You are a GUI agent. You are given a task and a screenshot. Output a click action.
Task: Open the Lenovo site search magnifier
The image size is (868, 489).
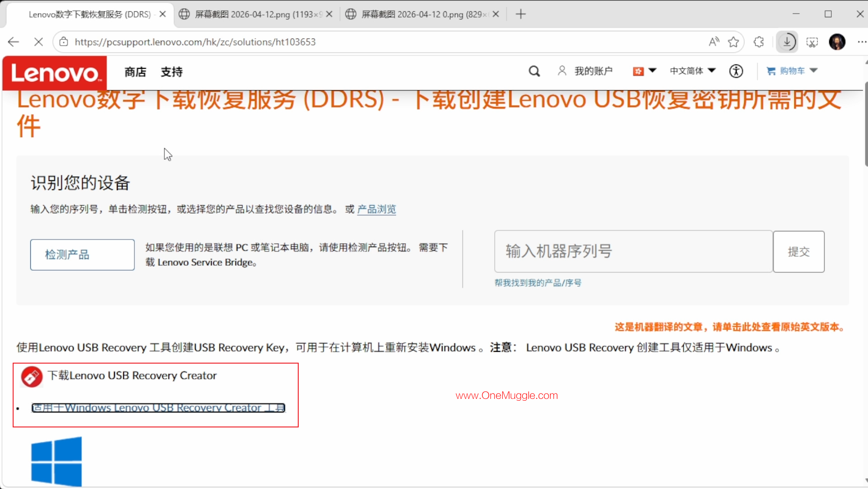tap(534, 71)
